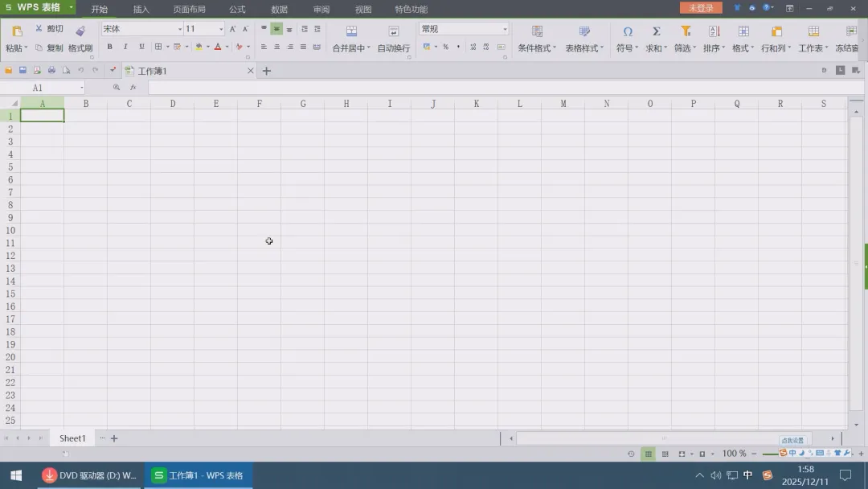Screen dimensions: 868x489
Task: Open the font size dropdown showing 11
Action: pos(221,29)
